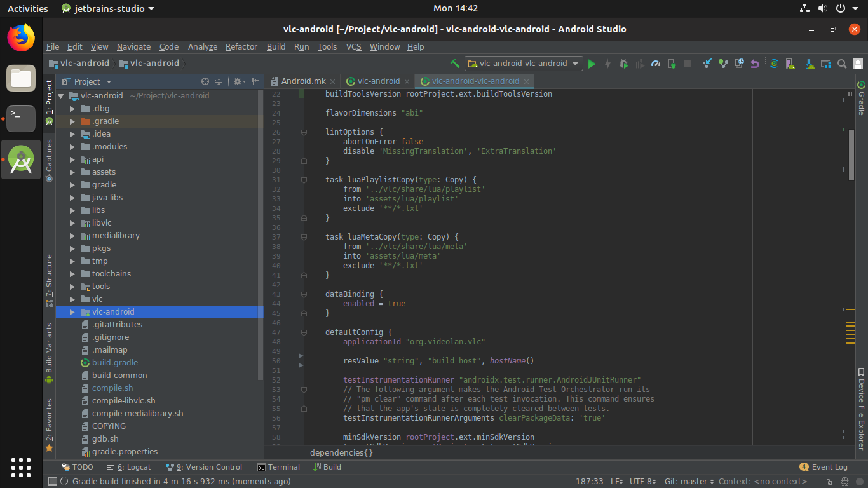Click the Stop square icon

click(688, 64)
